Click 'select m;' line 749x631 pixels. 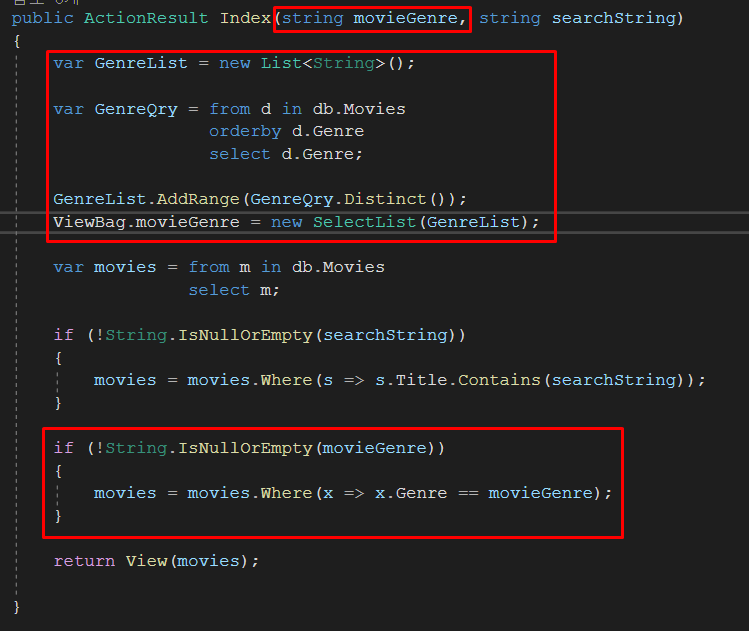pyautogui.click(x=234, y=290)
